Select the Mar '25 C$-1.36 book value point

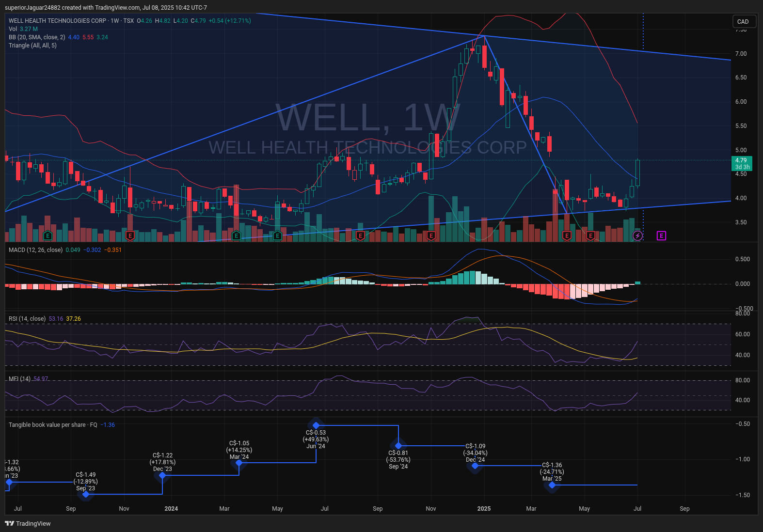552,485
